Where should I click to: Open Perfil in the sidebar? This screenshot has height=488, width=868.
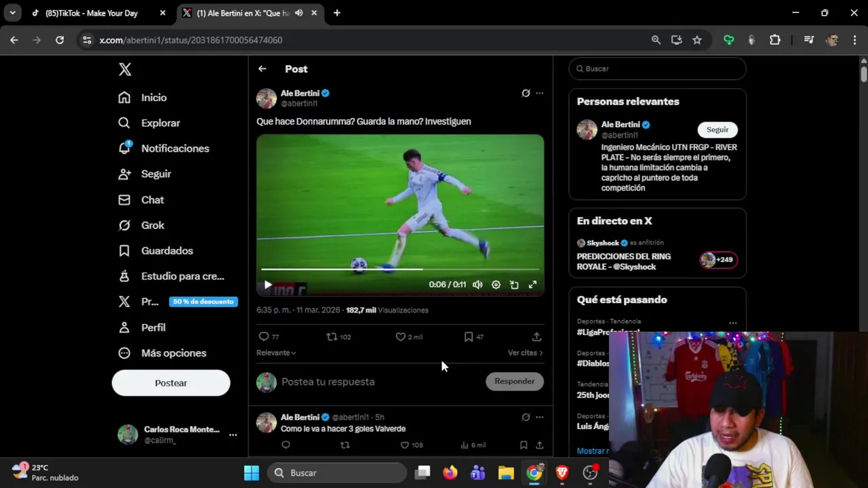tap(142, 327)
